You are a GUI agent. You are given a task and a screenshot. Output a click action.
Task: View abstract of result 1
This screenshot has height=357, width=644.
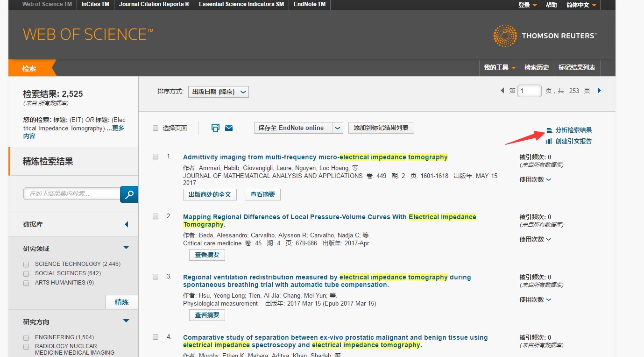pyautogui.click(x=262, y=194)
